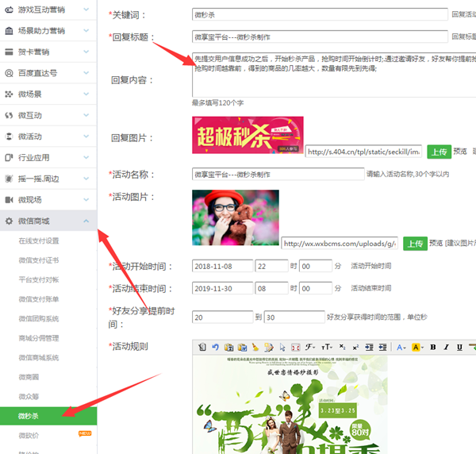Click the subscript icon in the editor toolbar
Screen dimensions: 476x454
(342, 347)
